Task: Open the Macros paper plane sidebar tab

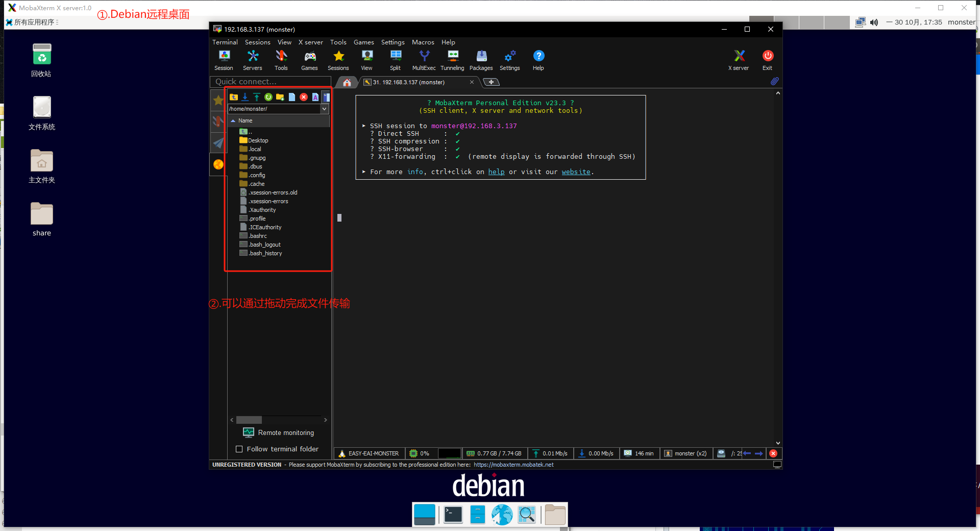Action: 218,143
